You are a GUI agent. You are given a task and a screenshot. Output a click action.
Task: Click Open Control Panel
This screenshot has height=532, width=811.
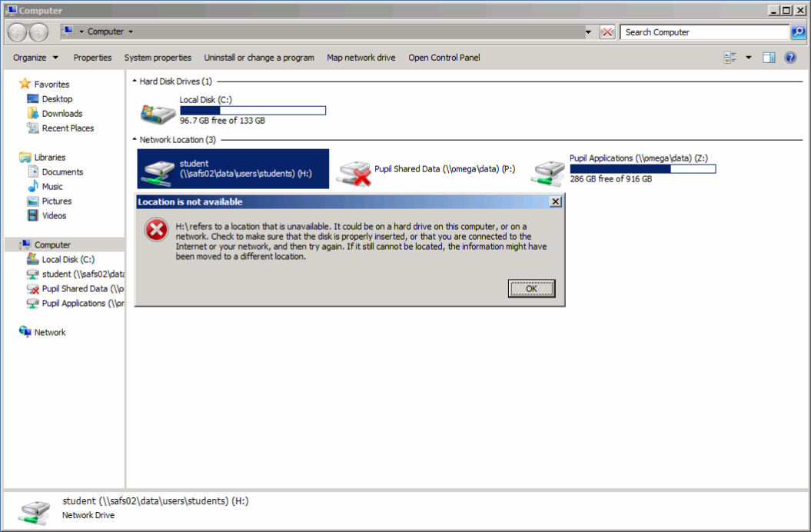click(444, 58)
